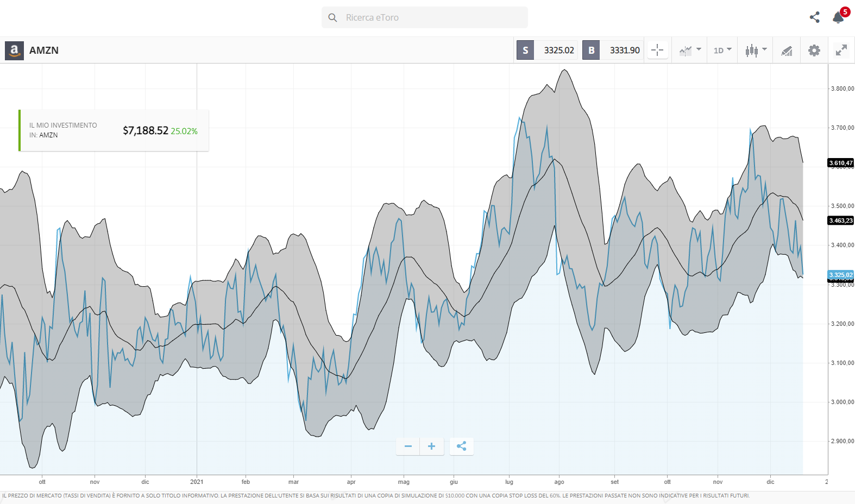Open the compare chart dropdown
This screenshot has height=504, width=855.
(690, 51)
